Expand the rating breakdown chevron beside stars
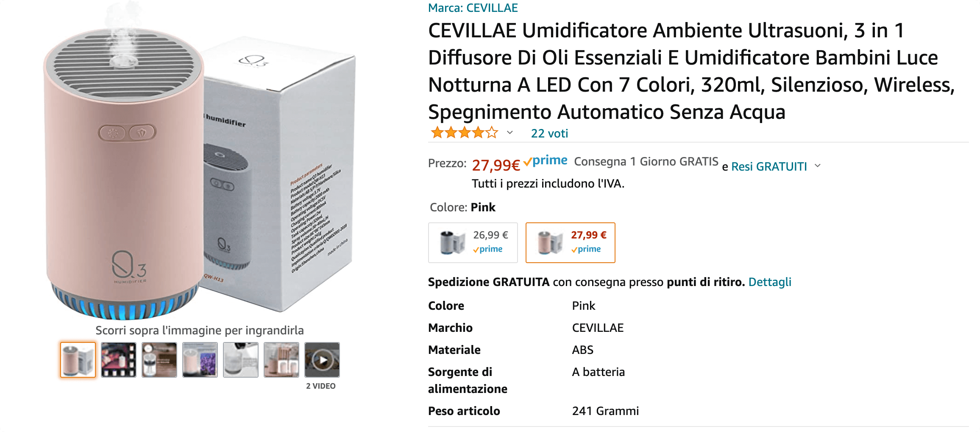 pyautogui.click(x=510, y=133)
